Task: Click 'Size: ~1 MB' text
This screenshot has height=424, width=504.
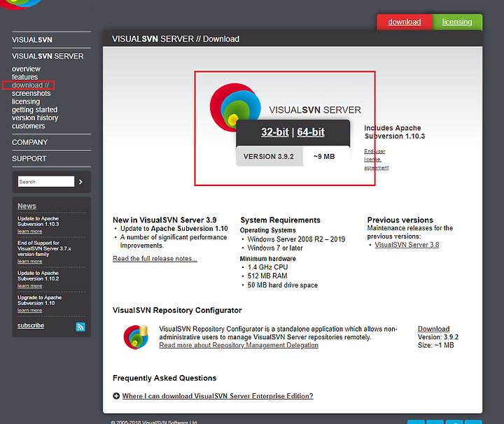Action: click(x=435, y=346)
